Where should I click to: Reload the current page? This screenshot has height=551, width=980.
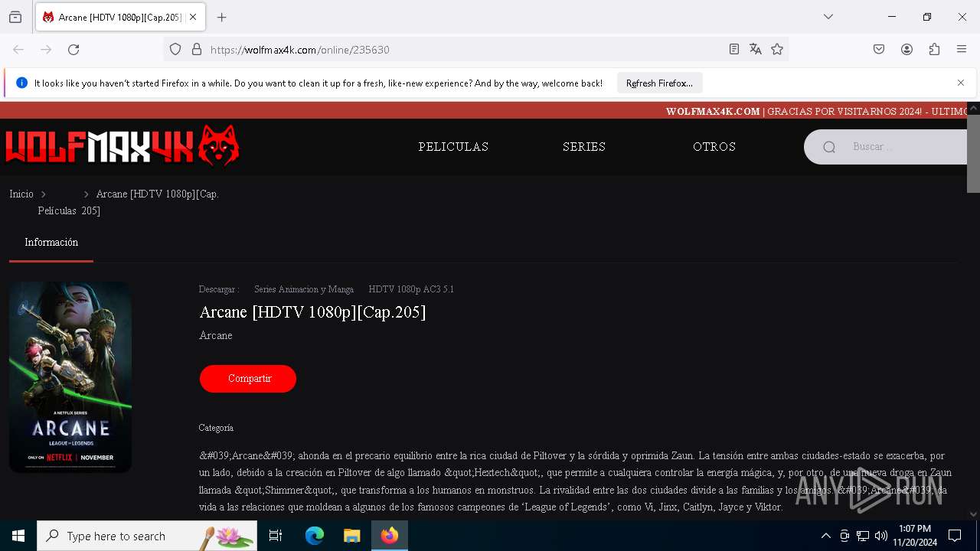73,50
